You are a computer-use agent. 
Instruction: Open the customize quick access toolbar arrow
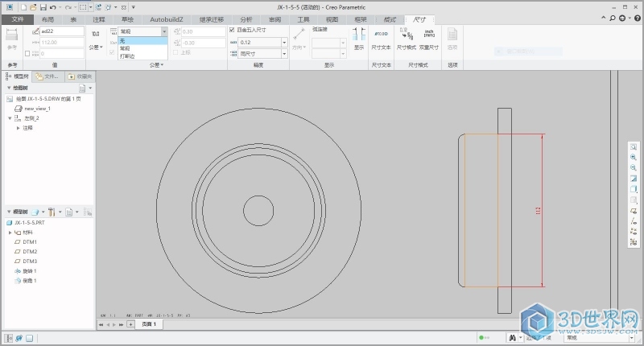pyautogui.click(x=133, y=7)
